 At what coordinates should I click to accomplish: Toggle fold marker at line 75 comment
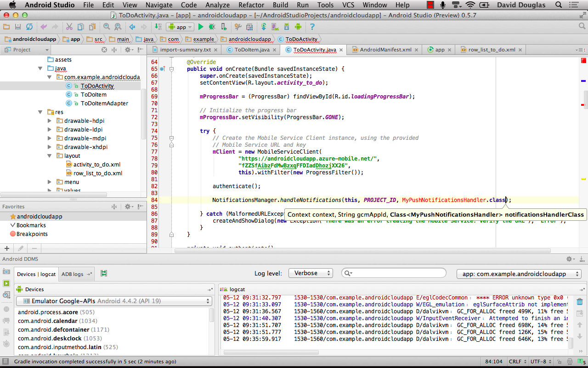pyautogui.click(x=171, y=138)
